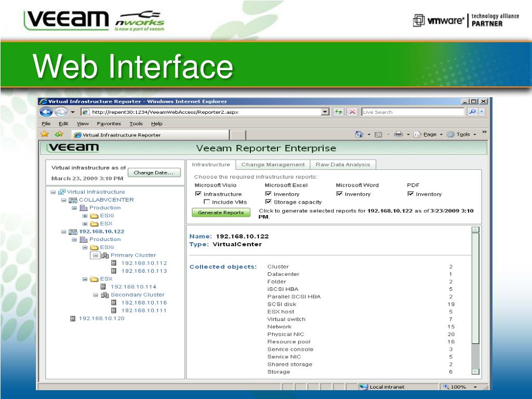Click the Refresh page icon

coord(338,112)
